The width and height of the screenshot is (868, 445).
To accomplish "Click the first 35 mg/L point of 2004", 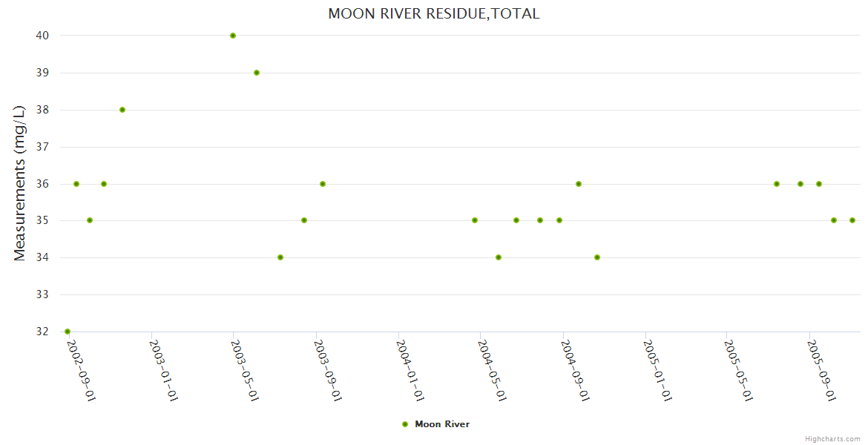I will (475, 220).
